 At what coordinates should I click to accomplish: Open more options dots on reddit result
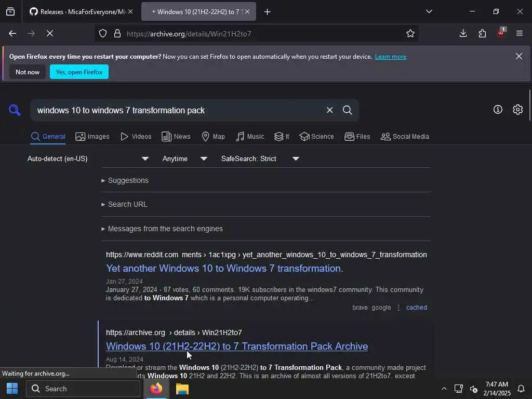[x=398, y=308]
